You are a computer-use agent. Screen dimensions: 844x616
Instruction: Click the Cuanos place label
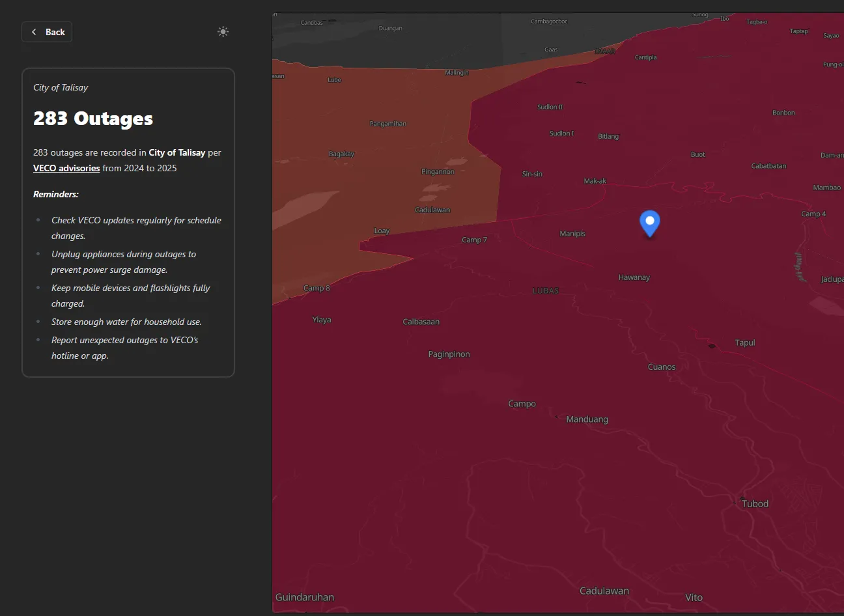(661, 367)
